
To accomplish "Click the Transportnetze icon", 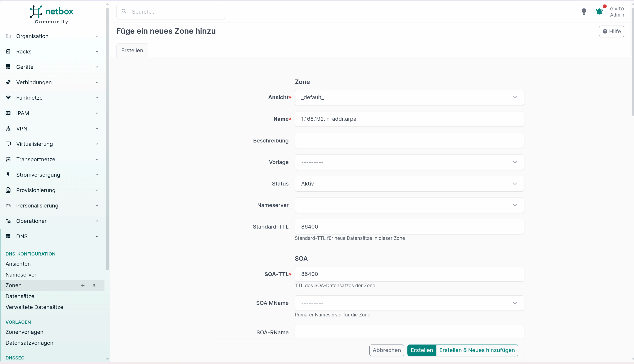I will tap(8, 159).
